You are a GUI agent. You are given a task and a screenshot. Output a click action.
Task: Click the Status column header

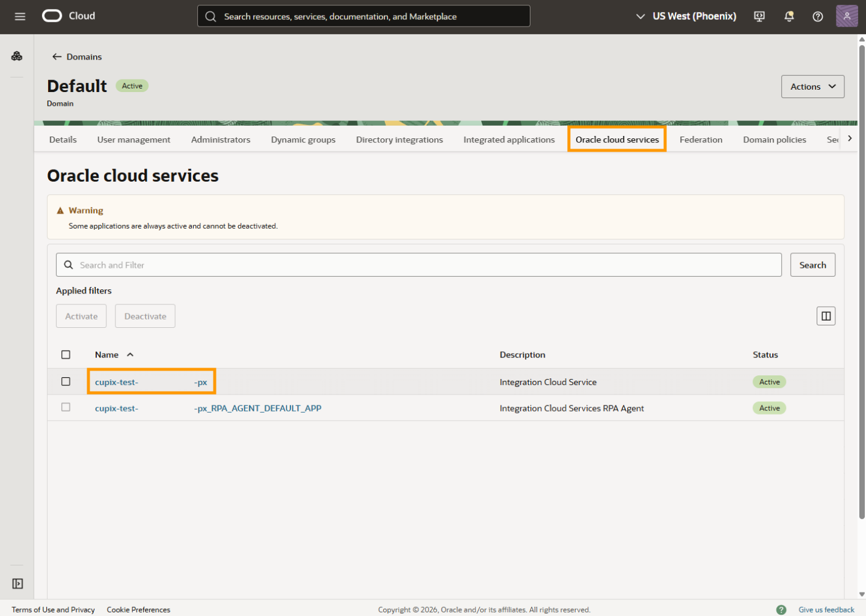[766, 355]
